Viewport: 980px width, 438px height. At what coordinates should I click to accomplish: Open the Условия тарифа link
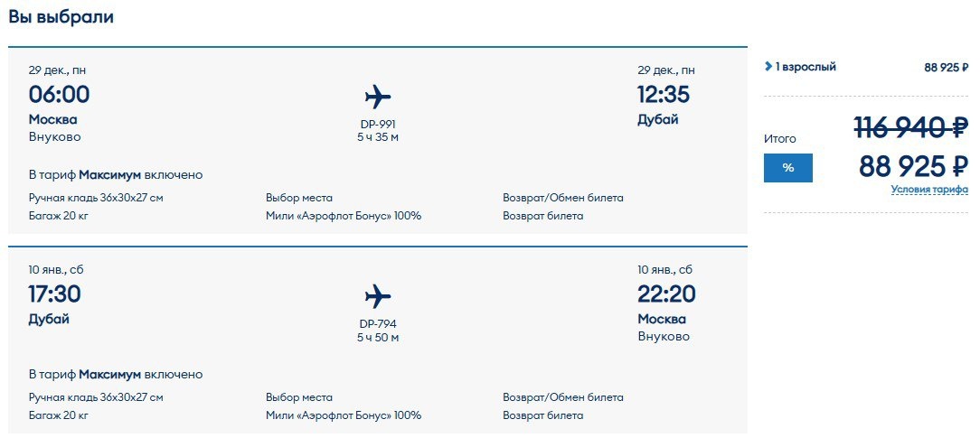point(929,190)
